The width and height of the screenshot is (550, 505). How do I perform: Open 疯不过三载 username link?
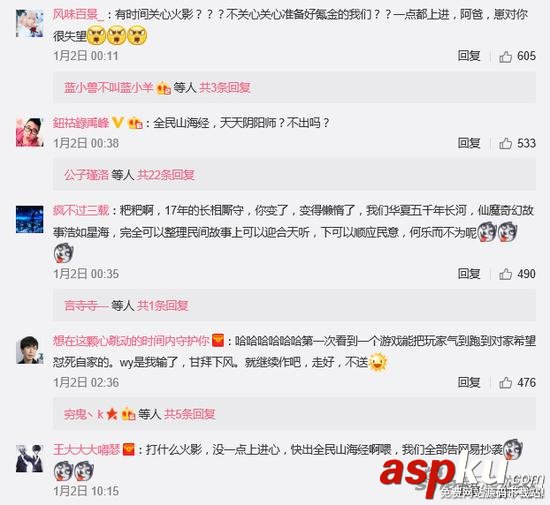81,210
